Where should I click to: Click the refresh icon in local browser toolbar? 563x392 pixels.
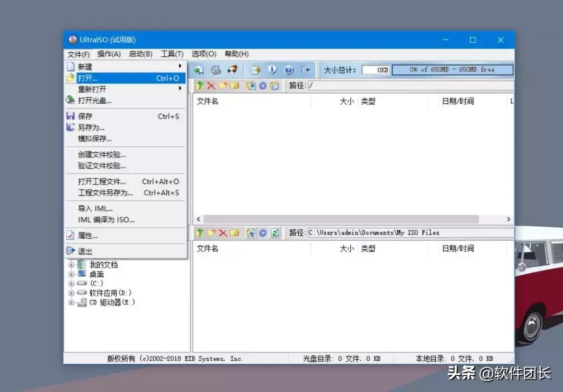pos(274,233)
